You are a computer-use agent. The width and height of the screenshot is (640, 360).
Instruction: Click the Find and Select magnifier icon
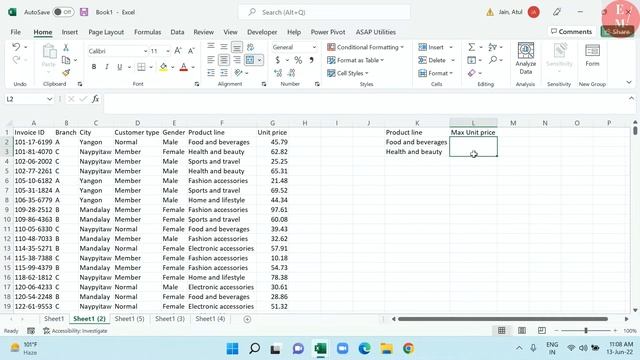tap(493, 60)
